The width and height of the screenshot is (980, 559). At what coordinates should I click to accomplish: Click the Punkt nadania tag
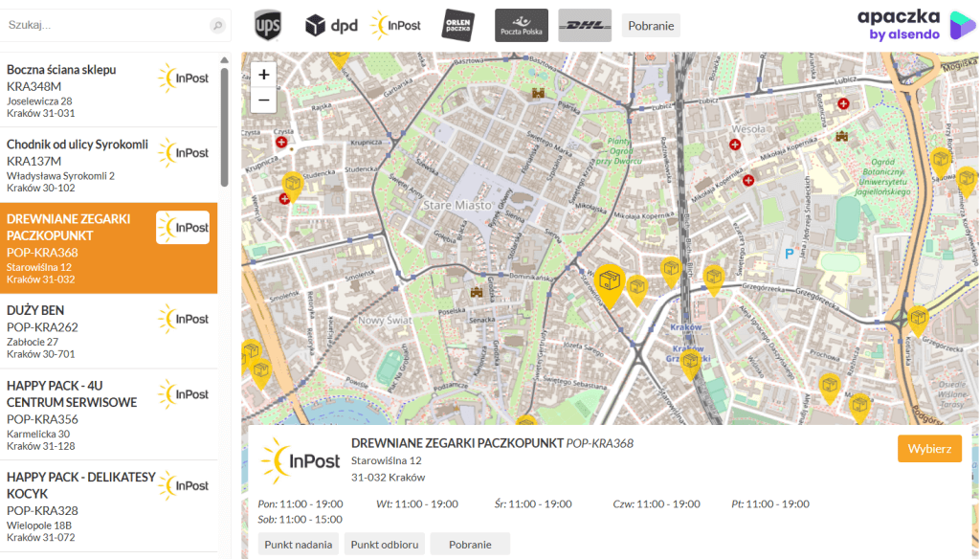[x=298, y=544]
